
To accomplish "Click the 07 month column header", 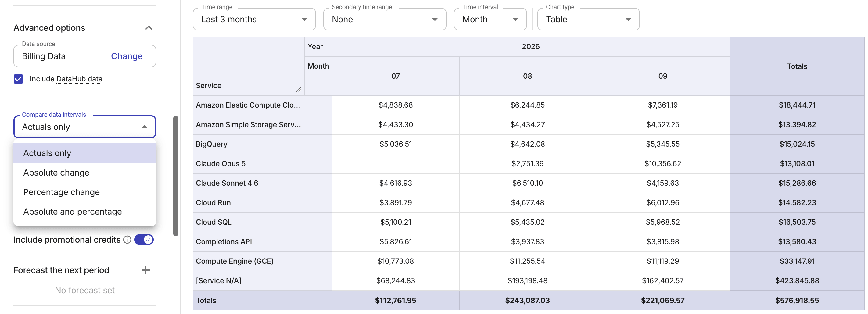I will coord(396,76).
